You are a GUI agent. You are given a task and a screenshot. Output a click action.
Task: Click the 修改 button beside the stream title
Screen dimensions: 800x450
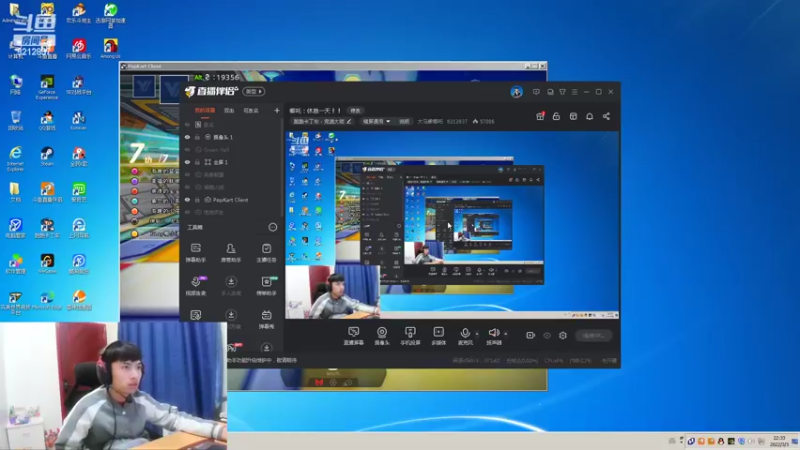click(x=356, y=111)
